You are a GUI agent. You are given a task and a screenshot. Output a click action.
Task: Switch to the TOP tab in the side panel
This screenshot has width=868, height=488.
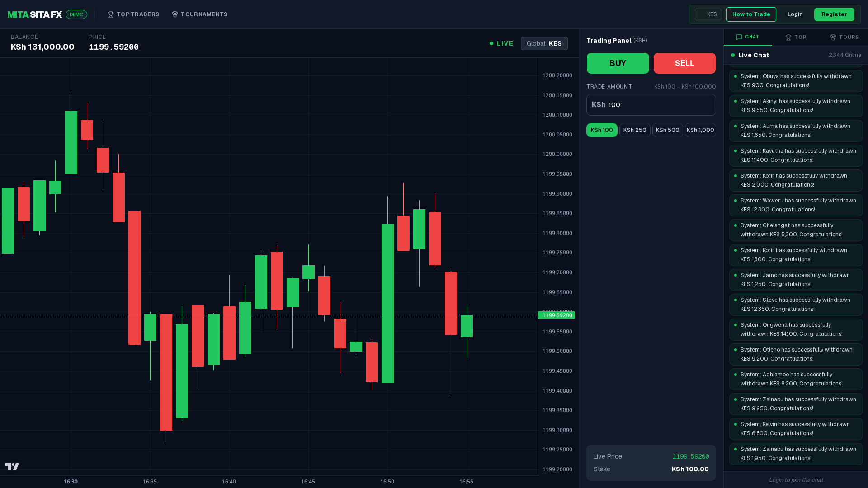796,37
